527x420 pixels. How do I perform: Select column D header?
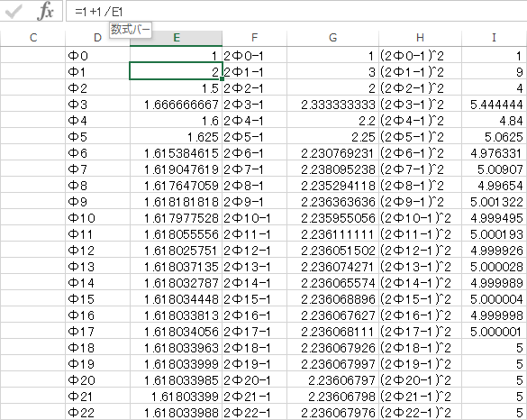coord(97,38)
